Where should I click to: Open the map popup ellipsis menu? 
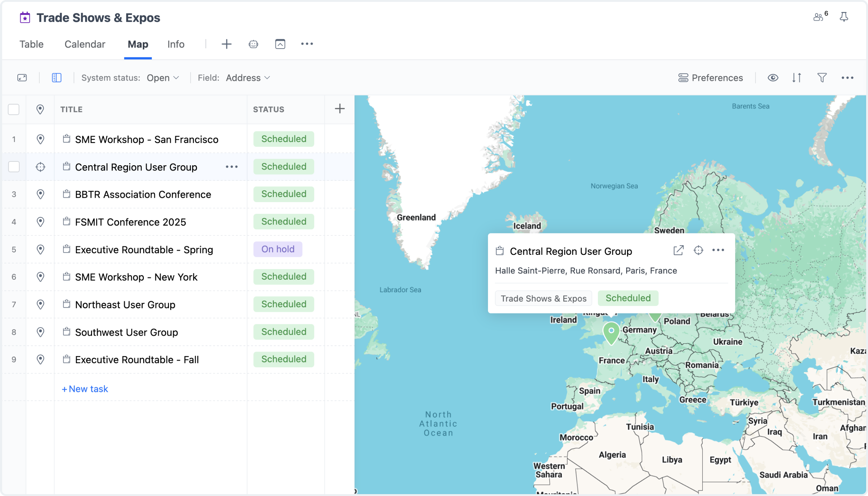point(718,250)
